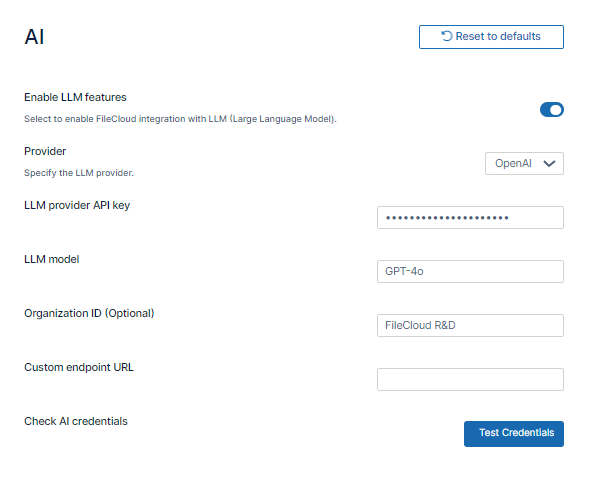Viewport: 610px width, 479px height.
Task: Click the Organization ID (Optional) label
Action: click(89, 314)
